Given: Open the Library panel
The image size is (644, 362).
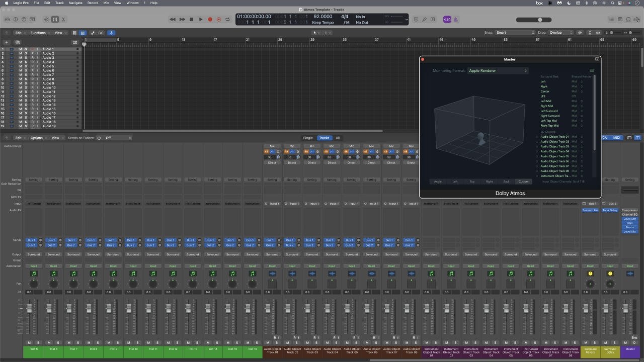Looking at the screenshot, I should (7, 19).
